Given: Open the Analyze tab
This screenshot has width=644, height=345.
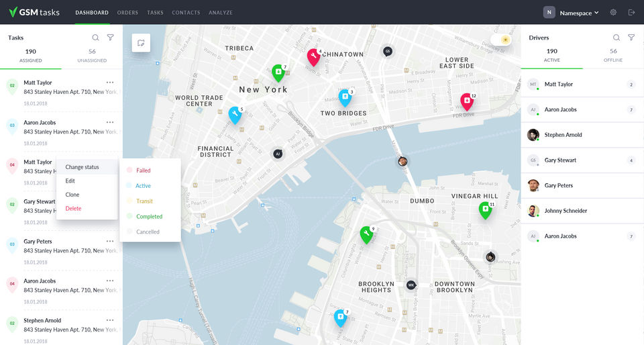Looking at the screenshot, I should tap(221, 13).
